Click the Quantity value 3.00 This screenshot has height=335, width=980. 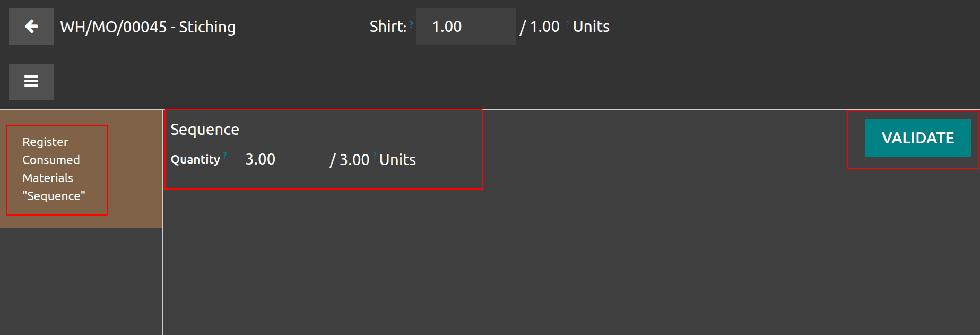pyautogui.click(x=261, y=159)
